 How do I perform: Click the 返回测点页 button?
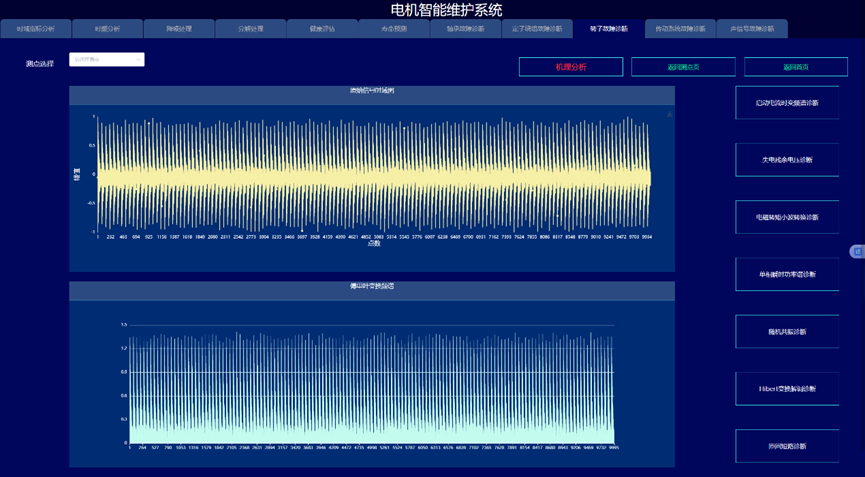pos(683,67)
